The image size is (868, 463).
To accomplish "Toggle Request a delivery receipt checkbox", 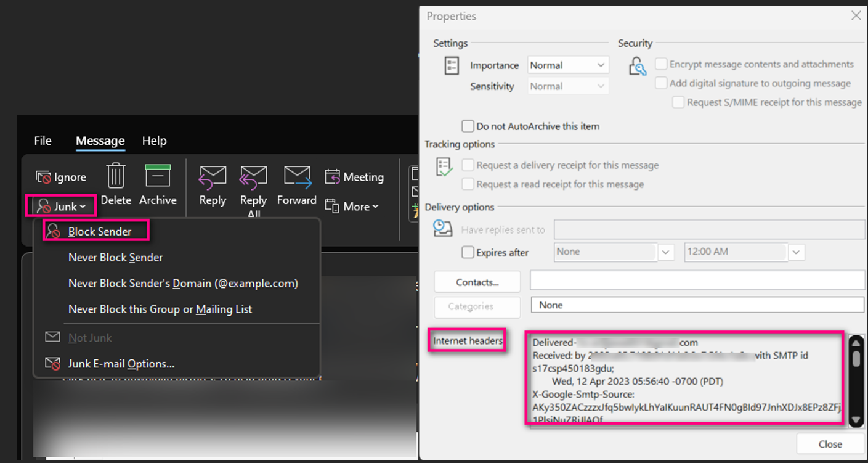I will (x=468, y=165).
